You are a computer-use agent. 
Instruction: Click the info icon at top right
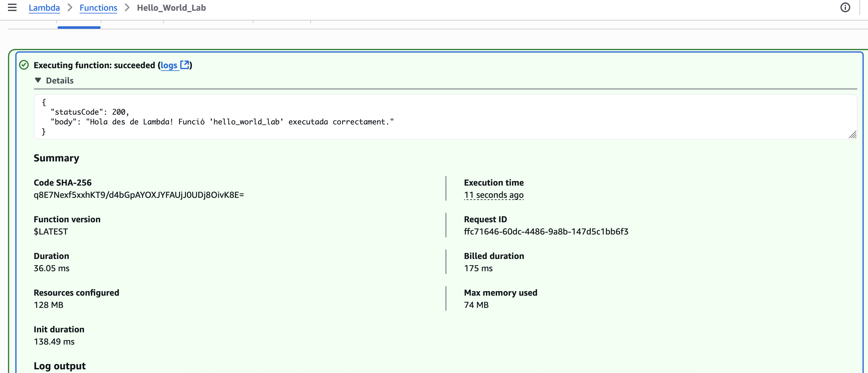pyautogui.click(x=845, y=7)
